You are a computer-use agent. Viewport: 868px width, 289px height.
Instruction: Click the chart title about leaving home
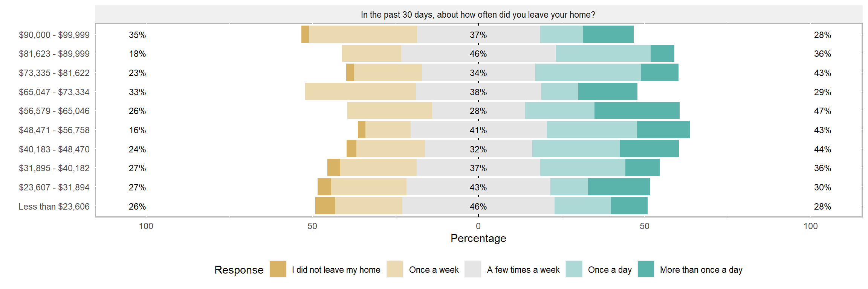tap(478, 15)
